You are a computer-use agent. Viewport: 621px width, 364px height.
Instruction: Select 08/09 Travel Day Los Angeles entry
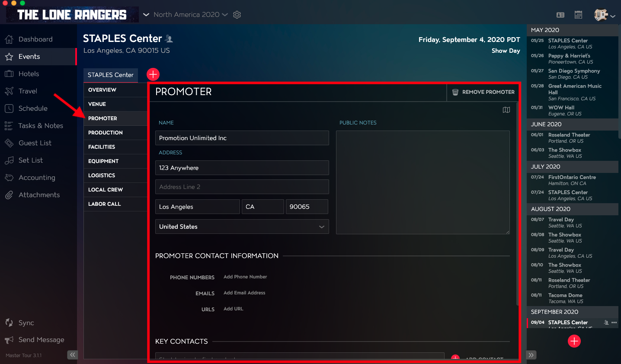(x=573, y=253)
